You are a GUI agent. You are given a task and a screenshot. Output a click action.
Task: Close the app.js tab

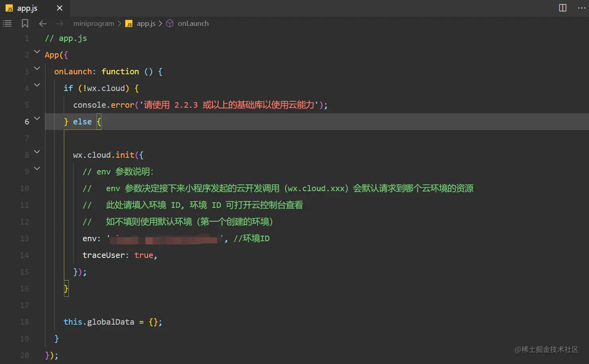[x=60, y=8]
